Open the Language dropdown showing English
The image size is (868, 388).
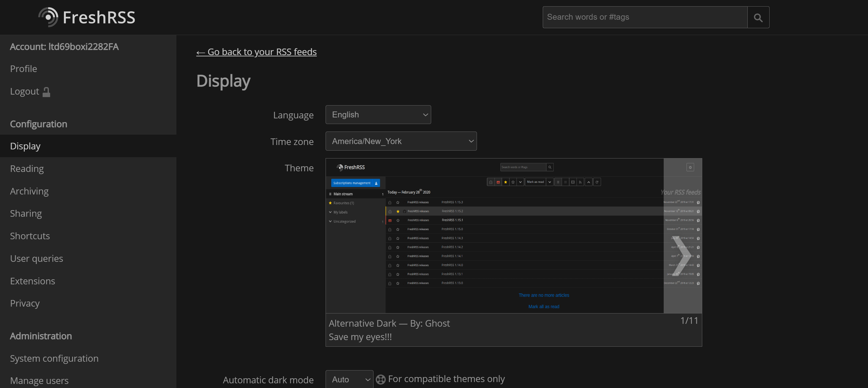[x=378, y=115]
